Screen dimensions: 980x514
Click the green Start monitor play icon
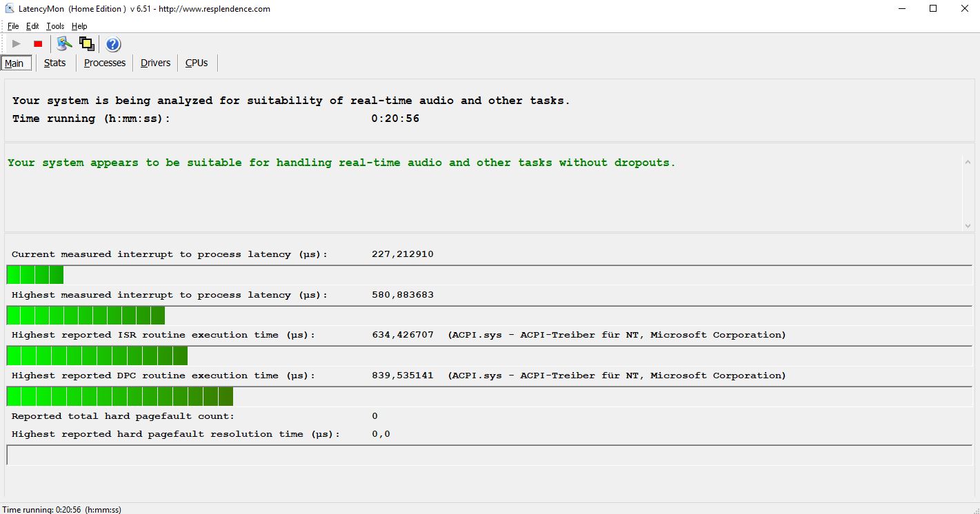coord(17,44)
